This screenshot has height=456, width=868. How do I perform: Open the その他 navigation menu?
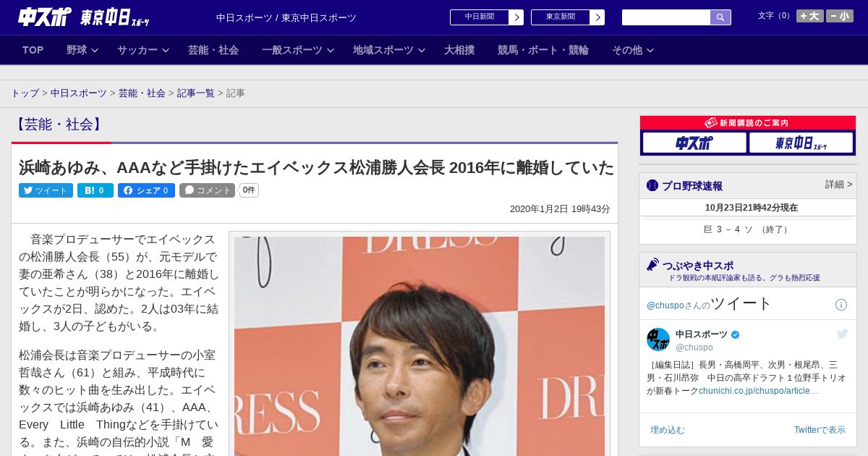[x=627, y=50]
